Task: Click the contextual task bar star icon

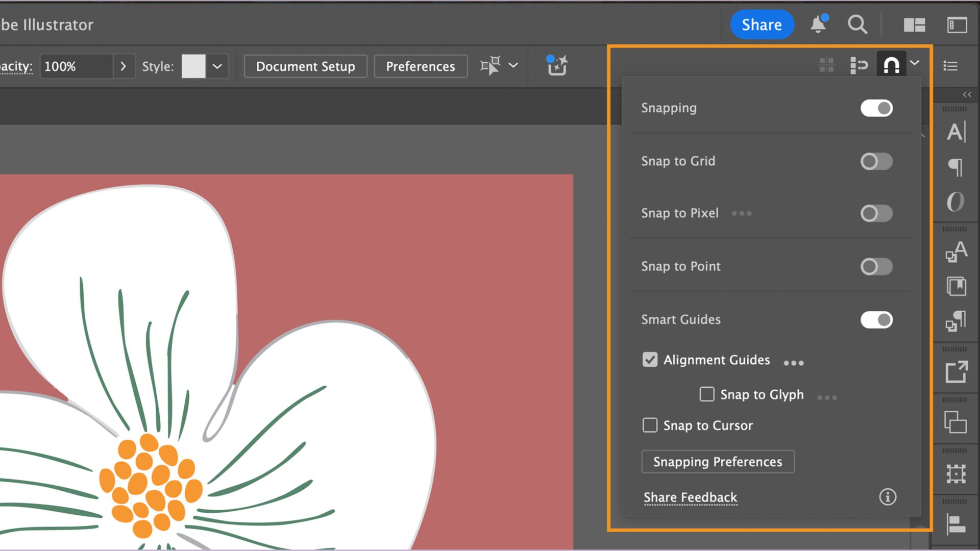Action: tap(557, 65)
